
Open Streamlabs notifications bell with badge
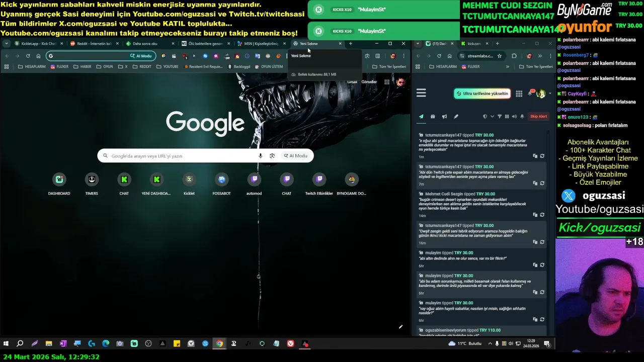tap(530, 94)
